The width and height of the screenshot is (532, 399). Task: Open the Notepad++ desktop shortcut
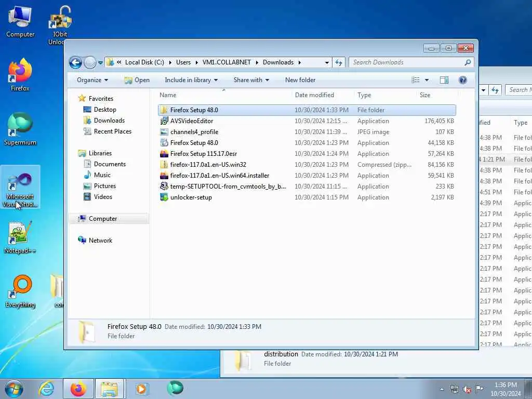(20, 237)
